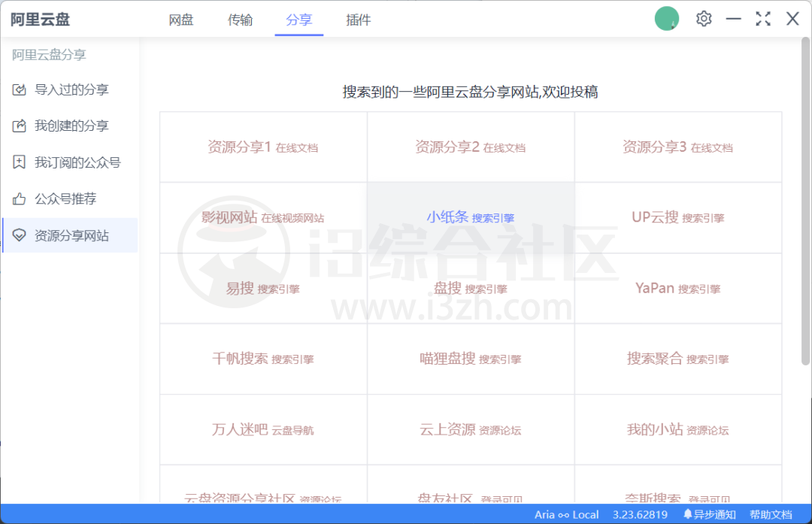Screen dimensions: 812x524
Task: Click the 资源分享网站 heart icon
Action: 19,235
